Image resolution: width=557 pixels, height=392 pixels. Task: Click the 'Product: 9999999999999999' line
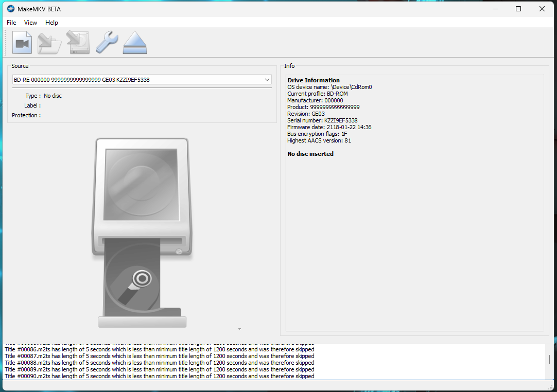(323, 107)
